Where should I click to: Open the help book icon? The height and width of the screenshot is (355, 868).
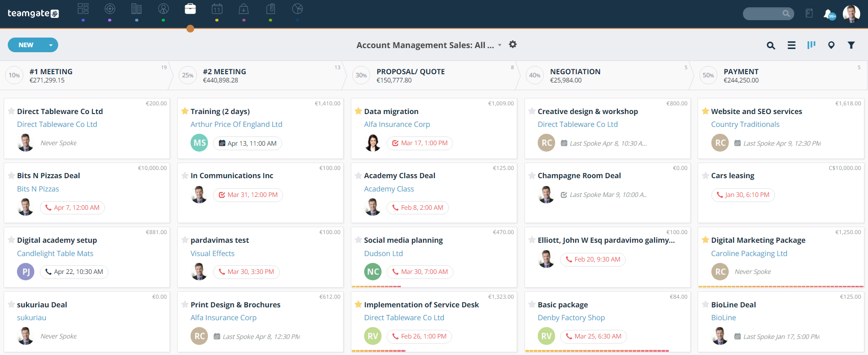[x=809, y=13]
